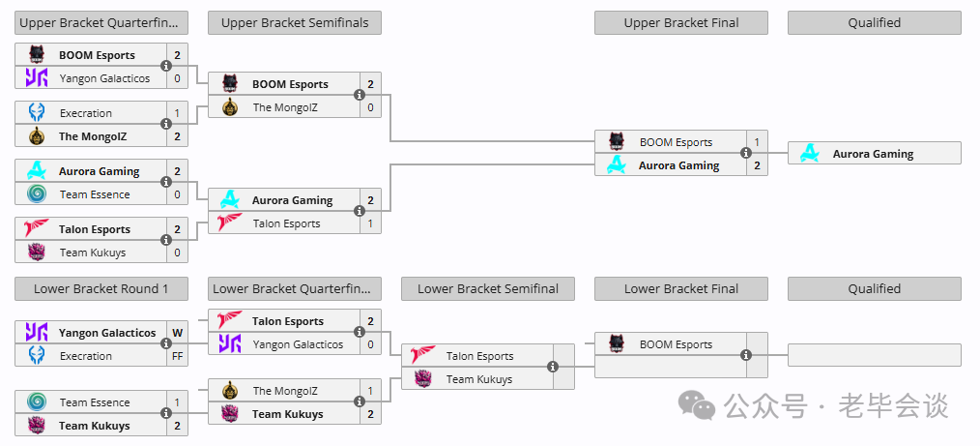The height and width of the screenshot is (446, 980).
Task: Open info for Team Essence vs Team Kukuys
Action: coord(165,413)
